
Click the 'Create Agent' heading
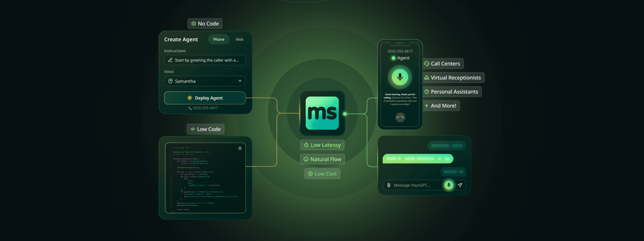tap(181, 39)
